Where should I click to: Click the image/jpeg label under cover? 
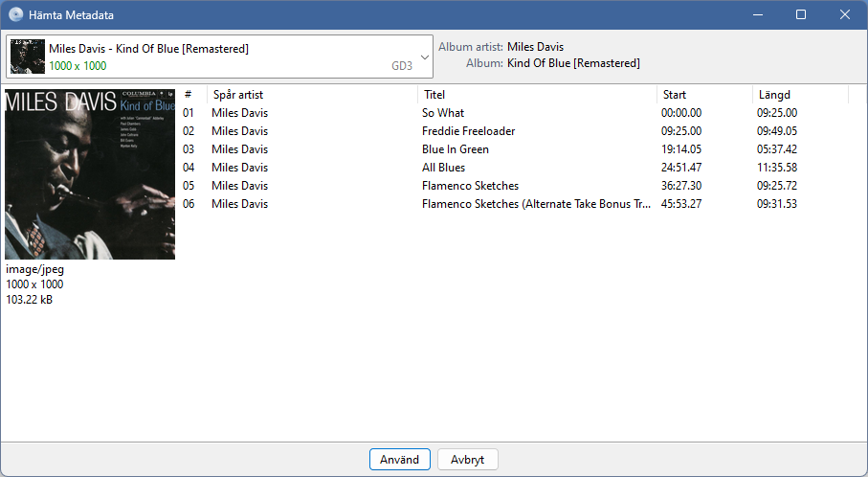[34, 269]
